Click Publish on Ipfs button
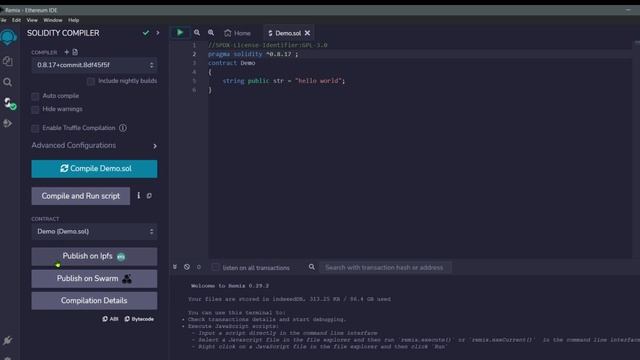 click(94, 256)
